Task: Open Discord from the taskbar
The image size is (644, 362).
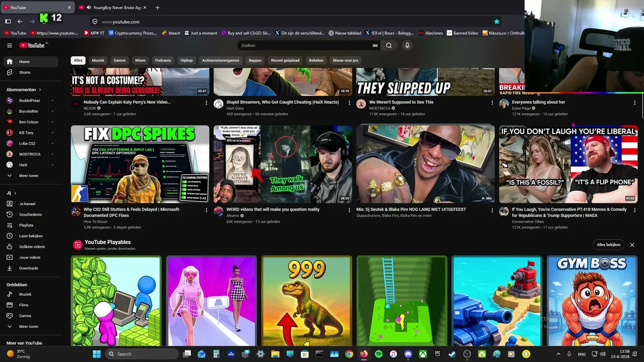Action: point(408,354)
